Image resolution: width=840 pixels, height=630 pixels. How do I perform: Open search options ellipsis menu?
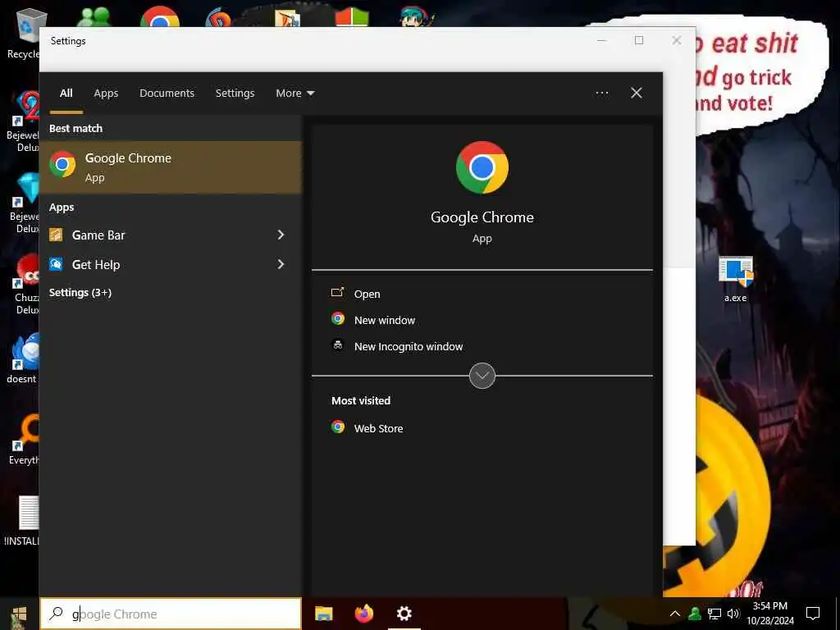click(x=601, y=94)
